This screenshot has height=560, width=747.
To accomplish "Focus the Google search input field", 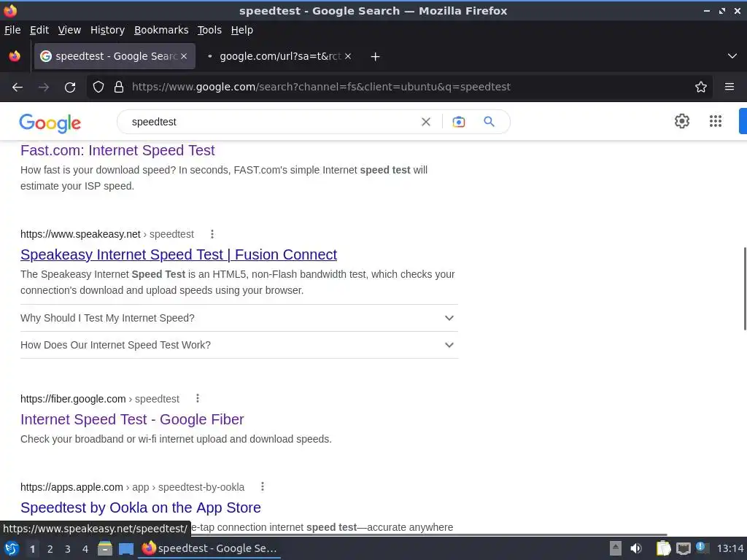I will (271, 122).
